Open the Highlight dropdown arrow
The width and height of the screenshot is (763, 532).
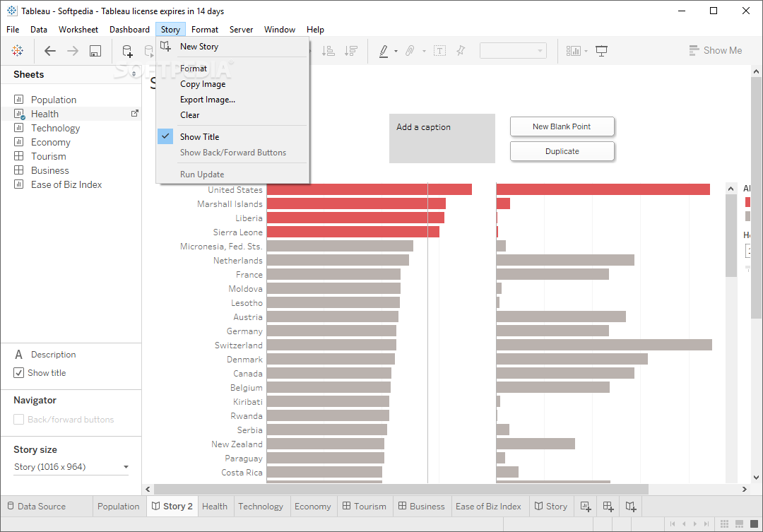(396, 51)
